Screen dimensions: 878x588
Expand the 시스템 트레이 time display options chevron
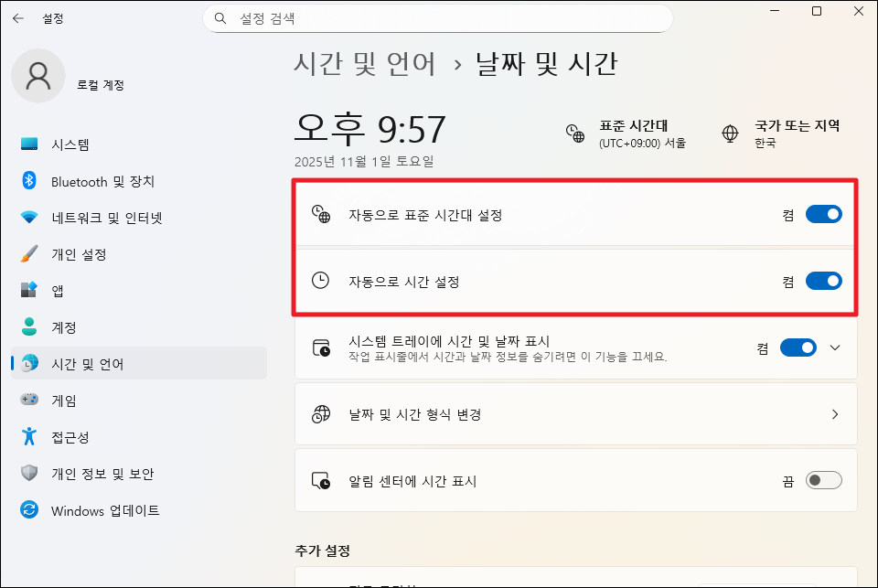(836, 347)
